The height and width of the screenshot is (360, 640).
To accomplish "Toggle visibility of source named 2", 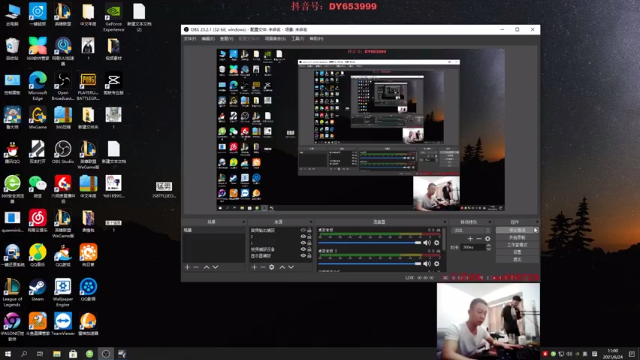I will point(303,236).
